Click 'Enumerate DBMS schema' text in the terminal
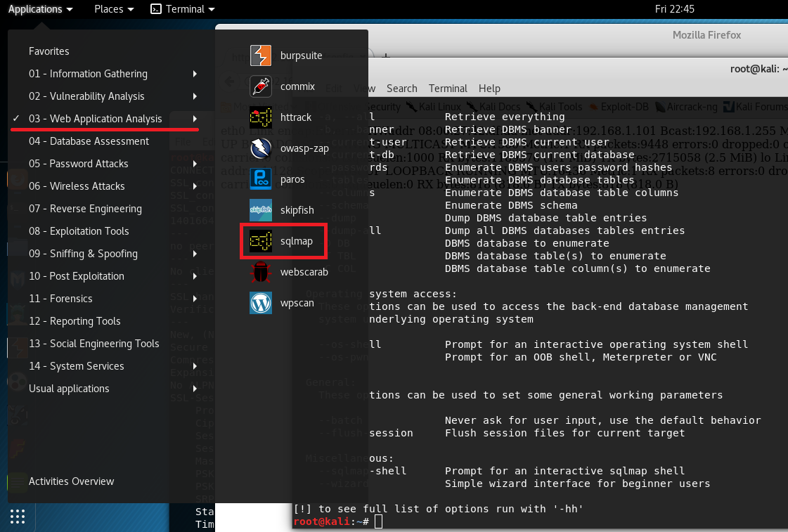Image resolution: width=788 pixels, height=532 pixels. 511,205
